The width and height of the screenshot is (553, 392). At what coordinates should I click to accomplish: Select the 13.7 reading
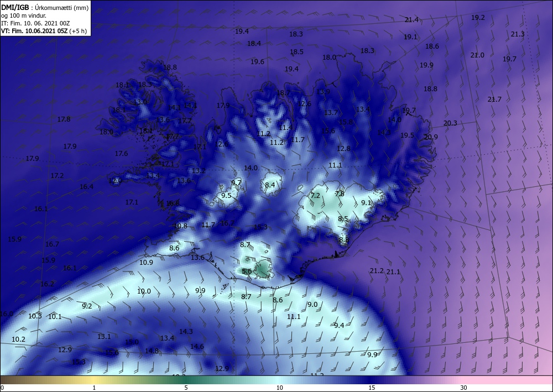coord(331,113)
